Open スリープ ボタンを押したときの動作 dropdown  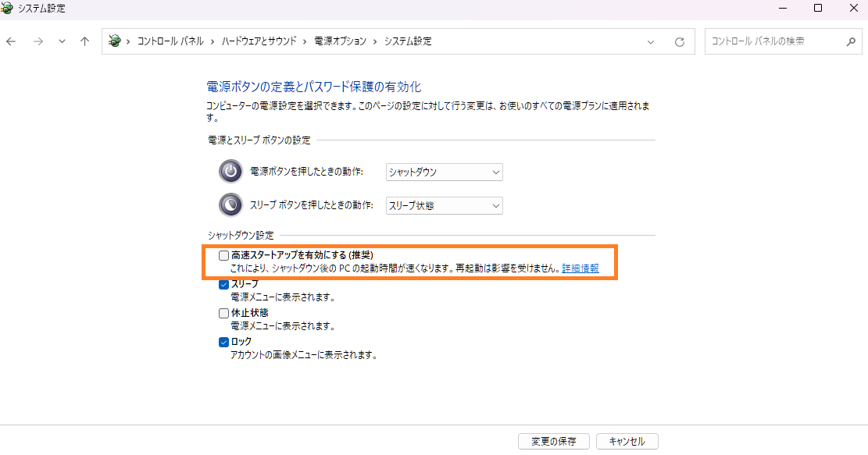(444, 206)
